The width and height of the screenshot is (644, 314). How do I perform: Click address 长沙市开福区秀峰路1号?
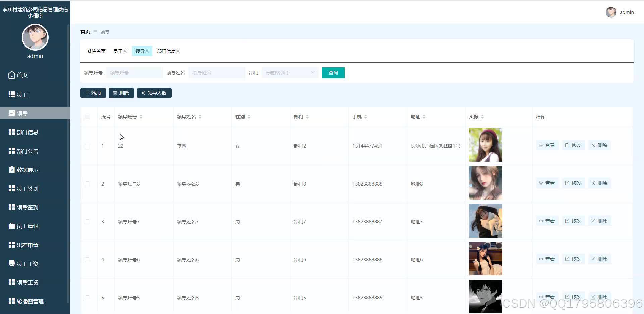pos(435,146)
